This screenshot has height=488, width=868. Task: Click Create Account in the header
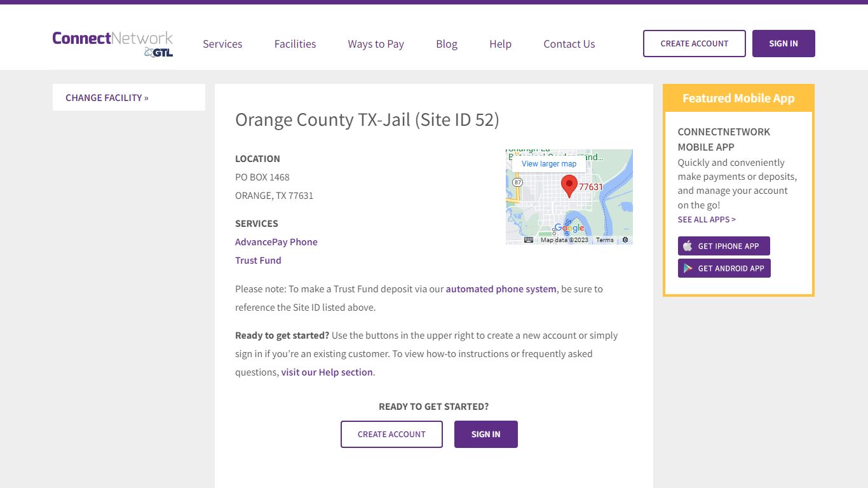coord(695,43)
